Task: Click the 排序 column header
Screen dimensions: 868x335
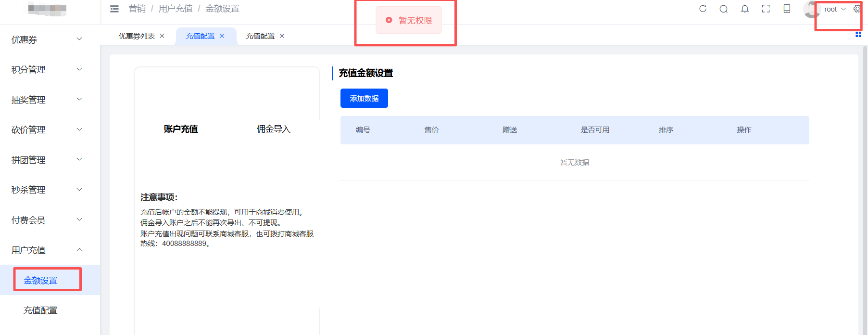Action: [x=666, y=130]
